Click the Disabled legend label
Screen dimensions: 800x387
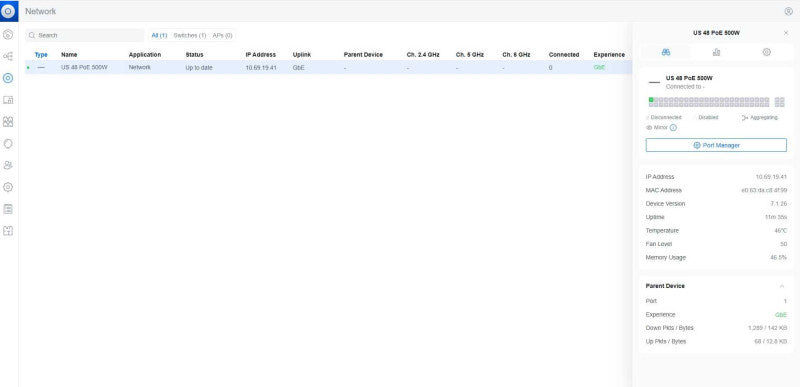coord(708,118)
